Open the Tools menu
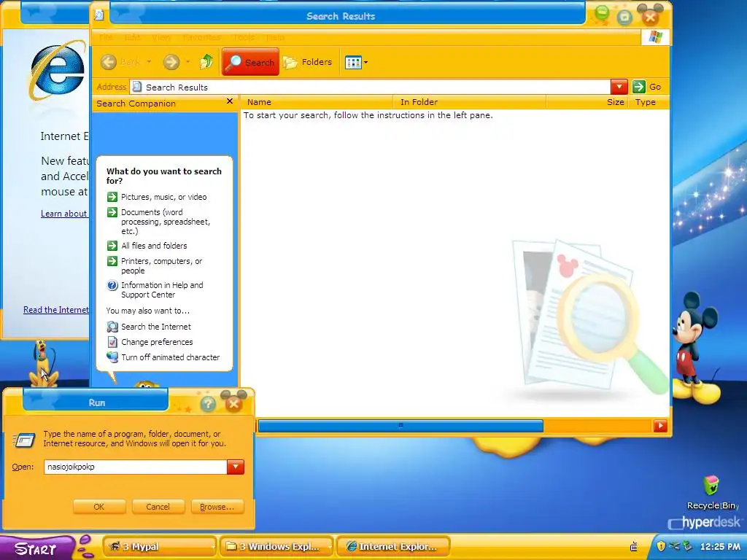This screenshot has width=747, height=560. (x=244, y=37)
